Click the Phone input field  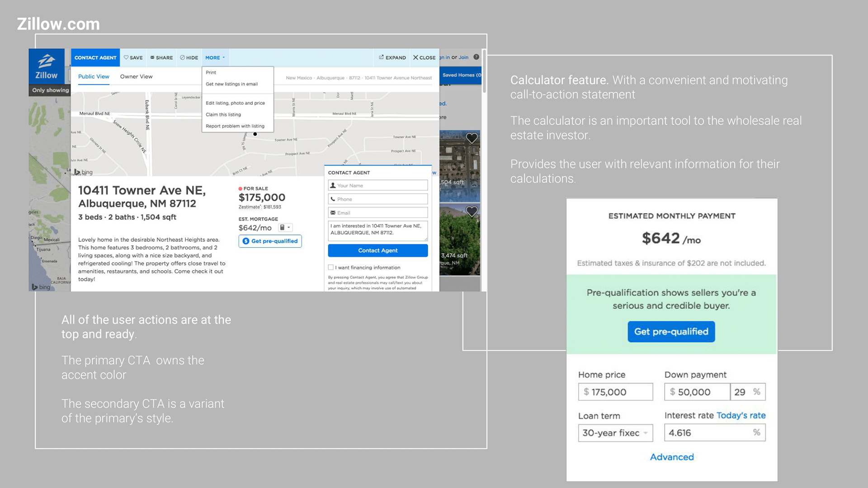377,199
